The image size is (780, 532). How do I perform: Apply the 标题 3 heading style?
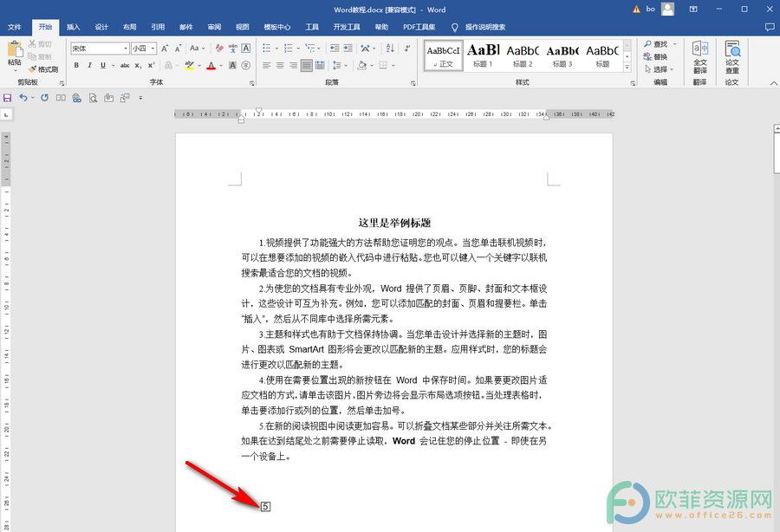click(562, 56)
